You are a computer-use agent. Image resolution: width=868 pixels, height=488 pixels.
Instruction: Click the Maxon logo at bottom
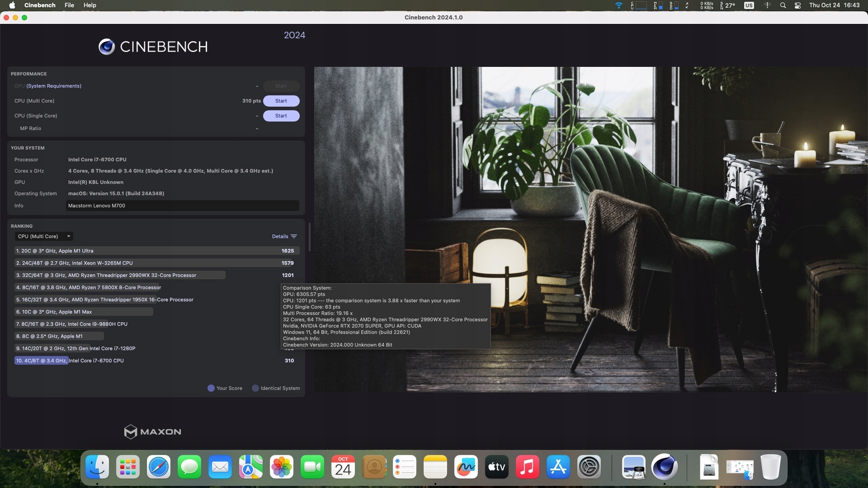152,432
